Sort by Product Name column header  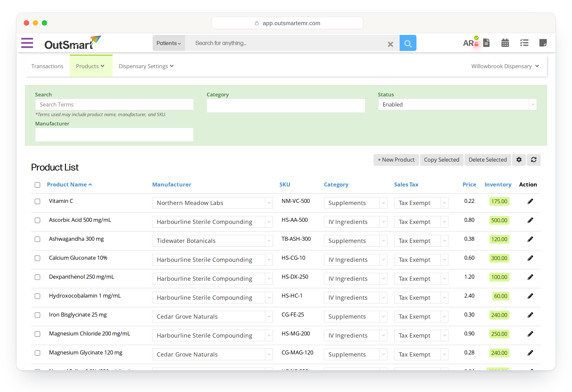69,185
